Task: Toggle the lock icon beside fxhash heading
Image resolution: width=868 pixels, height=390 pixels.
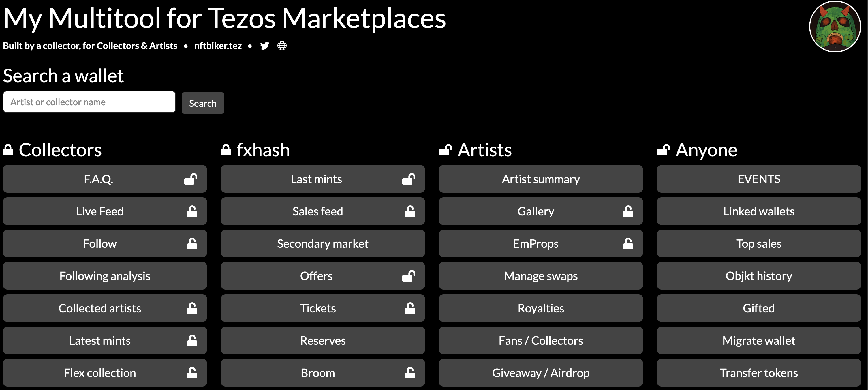Action: coord(226,150)
